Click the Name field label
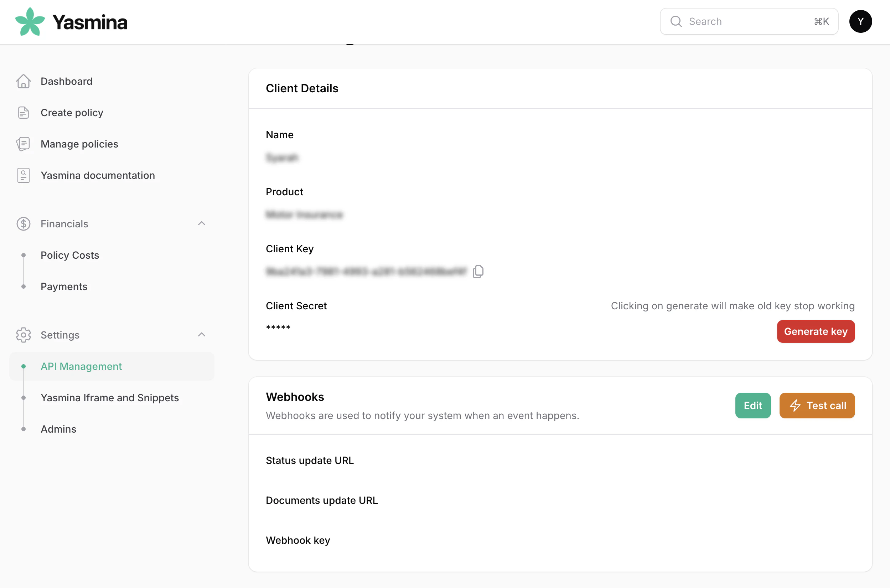The width and height of the screenshot is (890, 588). [x=280, y=135]
